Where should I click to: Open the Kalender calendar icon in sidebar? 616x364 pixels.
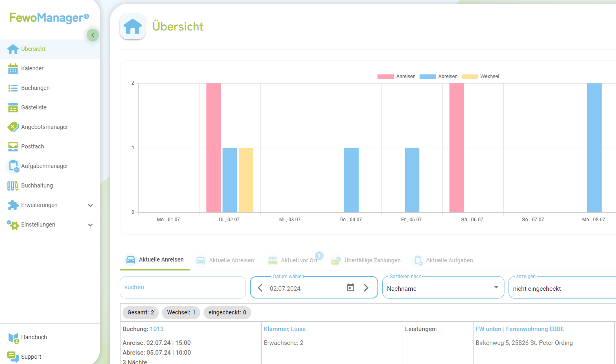[13, 69]
